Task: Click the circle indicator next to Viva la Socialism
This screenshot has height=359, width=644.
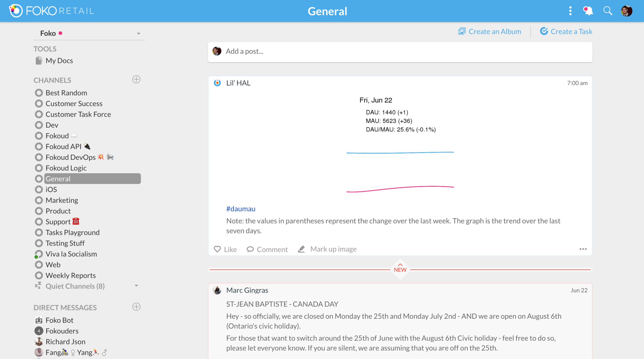Action: pyautogui.click(x=39, y=254)
